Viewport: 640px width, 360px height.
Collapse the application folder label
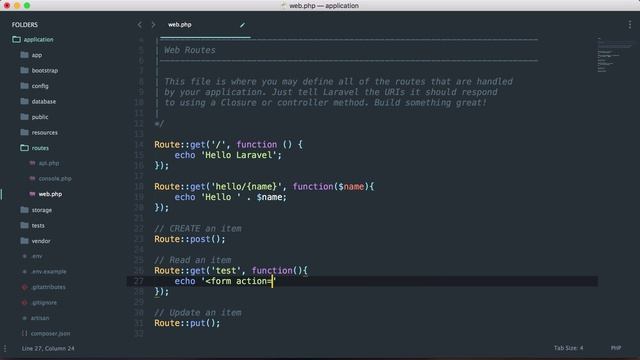(x=38, y=40)
